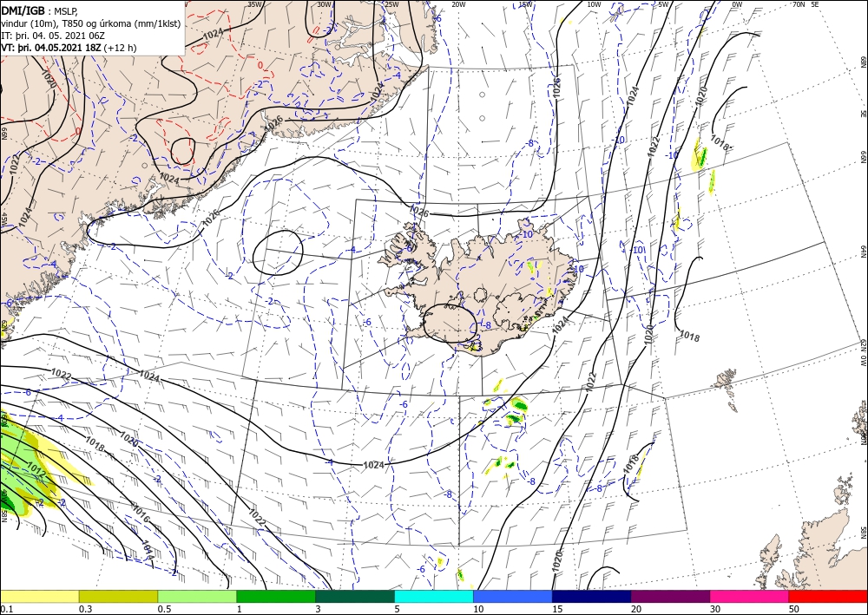Select the 0.5 legend value
This screenshot has height=615, width=868.
point(163,609)
